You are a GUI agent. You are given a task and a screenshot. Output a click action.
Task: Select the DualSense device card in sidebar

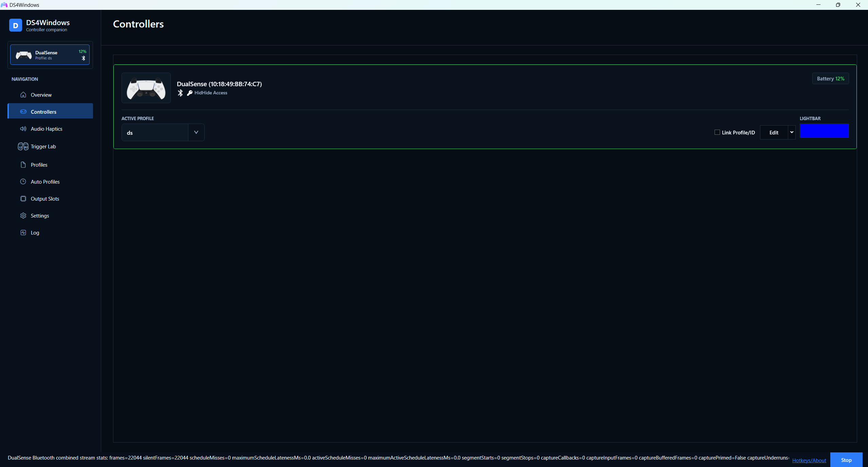pos(50,55)
